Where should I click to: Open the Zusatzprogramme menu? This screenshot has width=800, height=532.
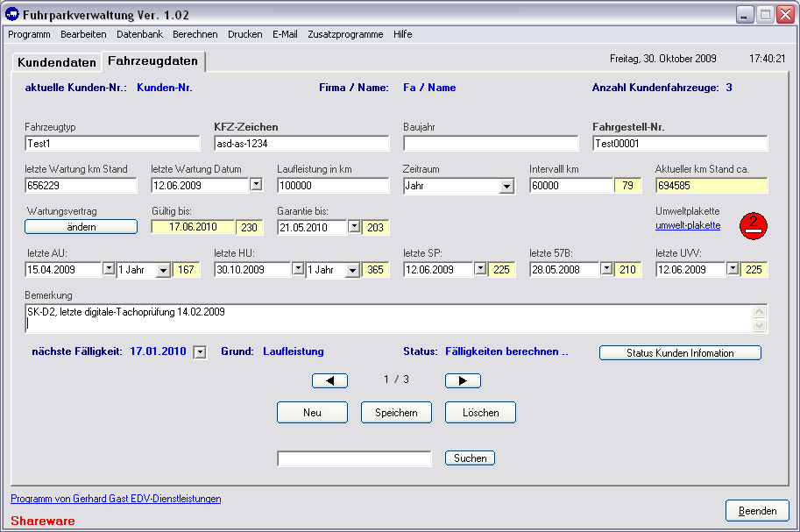point(345,34)
